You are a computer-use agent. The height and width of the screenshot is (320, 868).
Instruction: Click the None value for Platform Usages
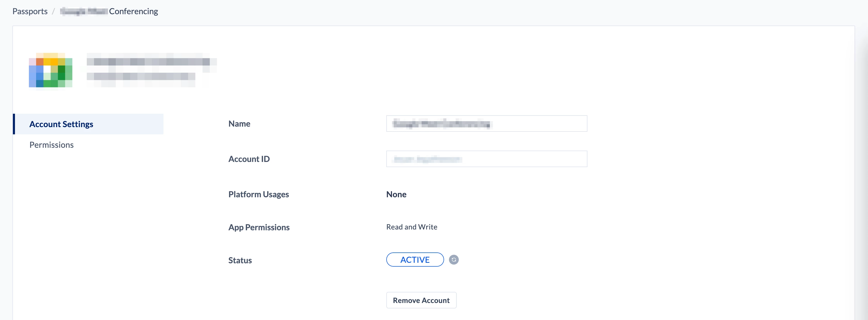click(x=396, y=194)
